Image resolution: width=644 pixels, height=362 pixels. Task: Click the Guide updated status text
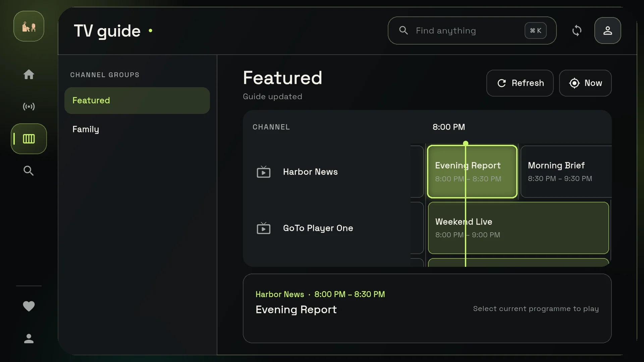(x=272, y=97)
